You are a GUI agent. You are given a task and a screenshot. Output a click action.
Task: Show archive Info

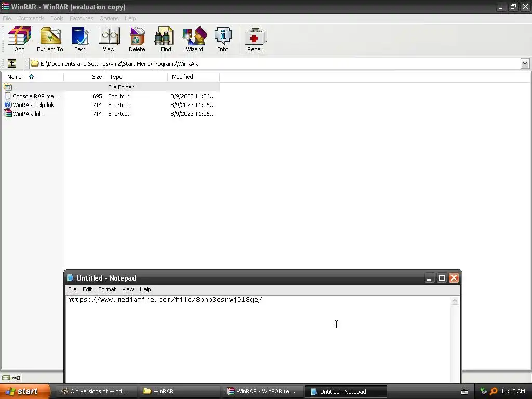[223, 39]
